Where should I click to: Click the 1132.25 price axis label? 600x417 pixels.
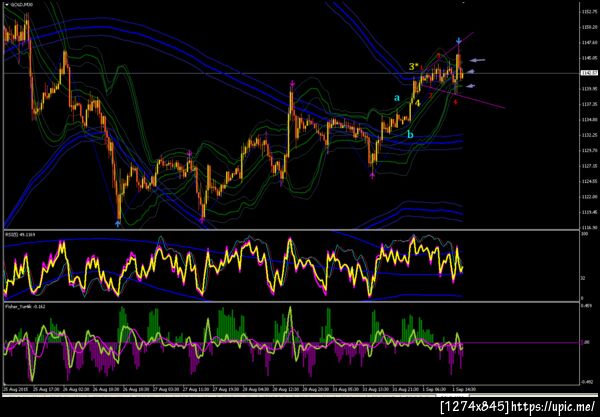pyautogui.click(x=589, y=135)
